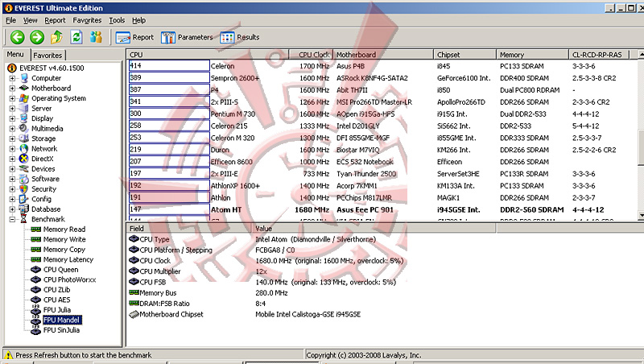This screenshot has height=364, width=644.
Task: Select the Atom HT result row
Action: click(x=383, y=210)
